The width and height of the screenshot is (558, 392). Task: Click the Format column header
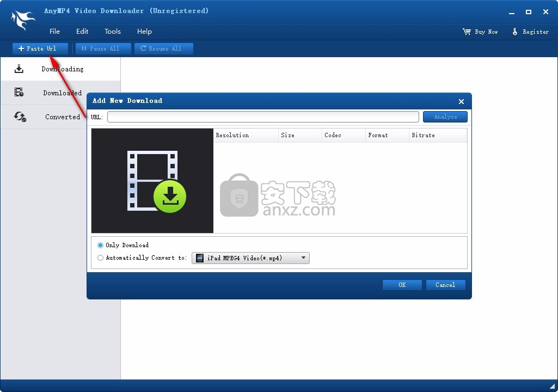387,136
